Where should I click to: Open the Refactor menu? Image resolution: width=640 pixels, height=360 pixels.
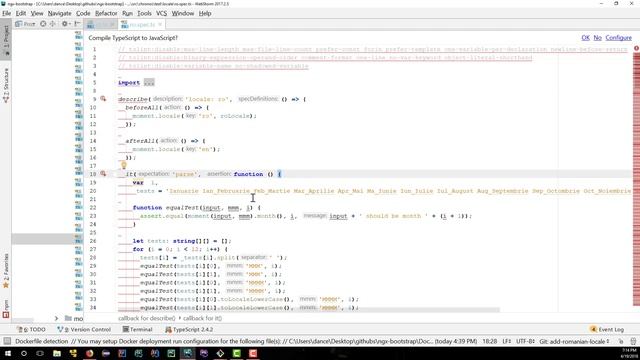click(x=106, y=13)
